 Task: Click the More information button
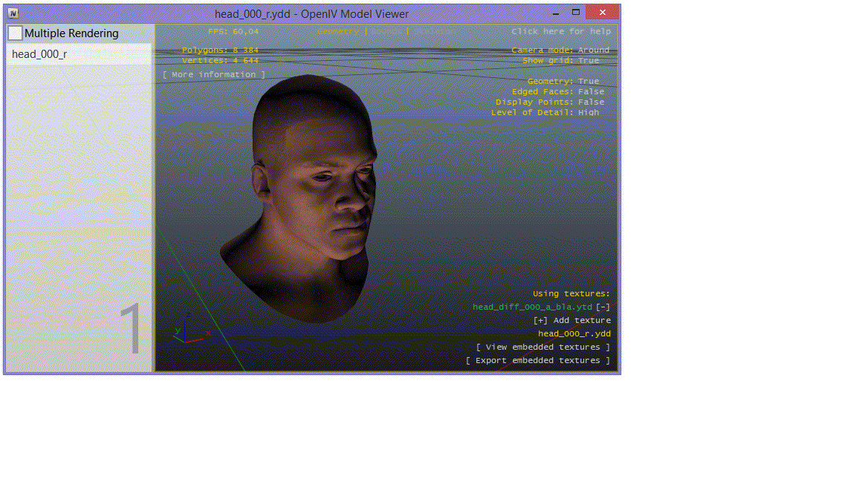214,75
